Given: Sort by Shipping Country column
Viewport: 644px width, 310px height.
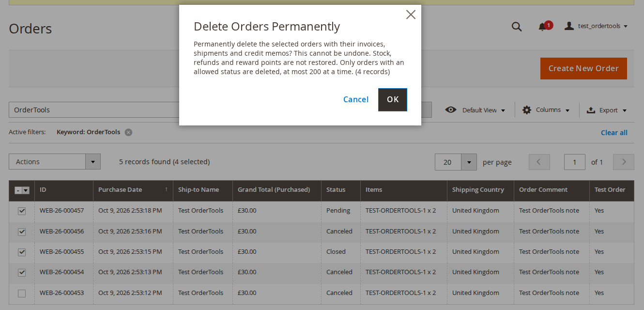Looking at the screenshot, I should coord(481,190).
